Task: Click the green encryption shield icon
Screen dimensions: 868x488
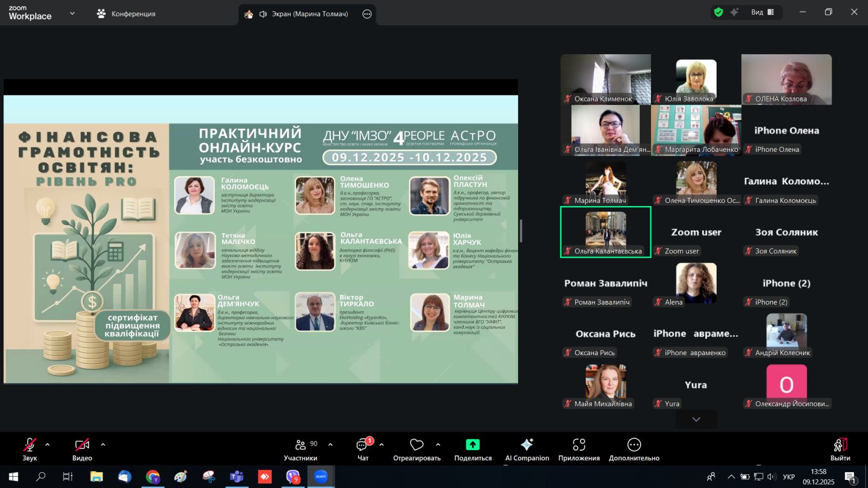Action: 719,12
